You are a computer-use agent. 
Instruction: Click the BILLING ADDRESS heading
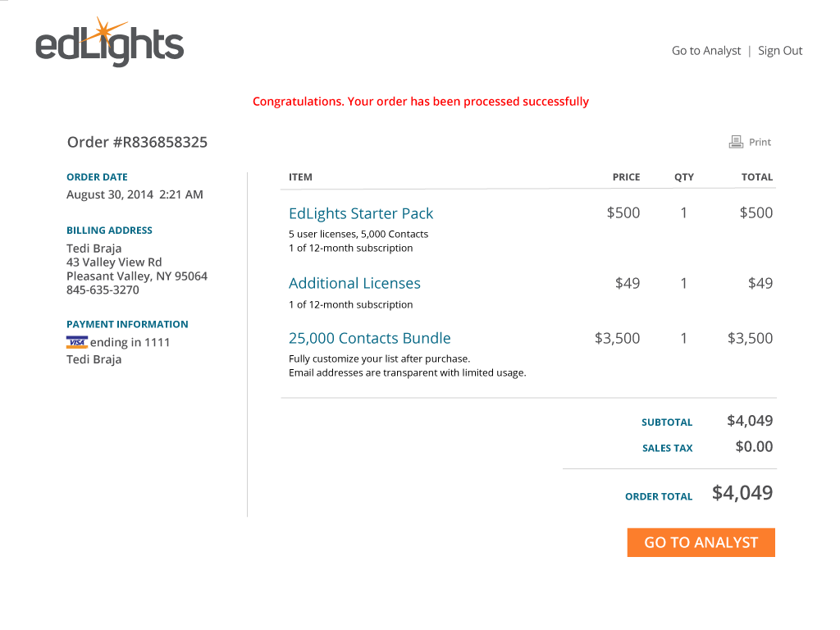(109, 231)
